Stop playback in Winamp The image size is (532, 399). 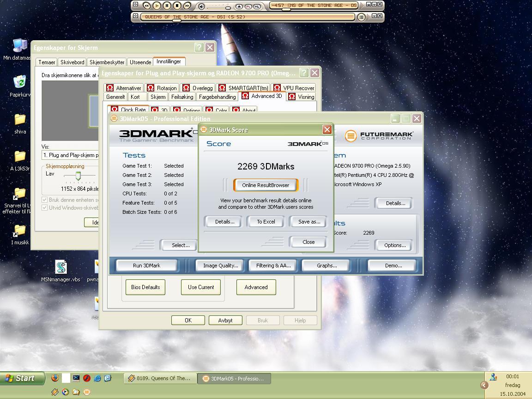[177, 6]
